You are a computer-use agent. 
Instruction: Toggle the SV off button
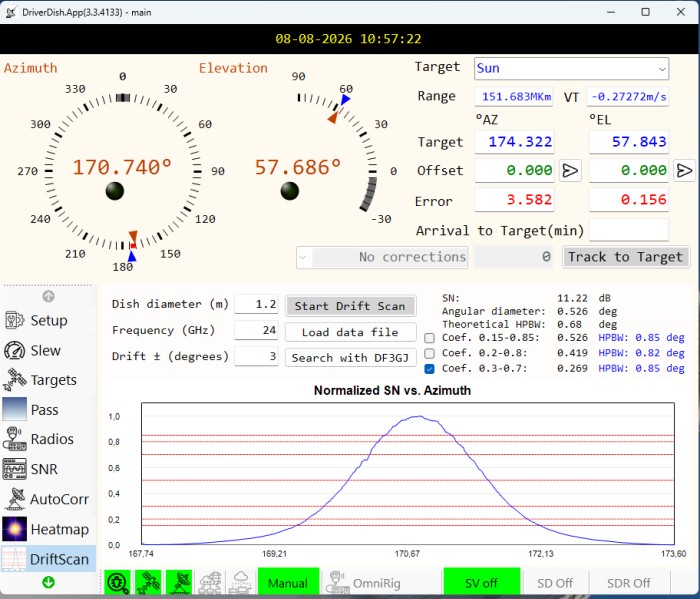(482, 583)
